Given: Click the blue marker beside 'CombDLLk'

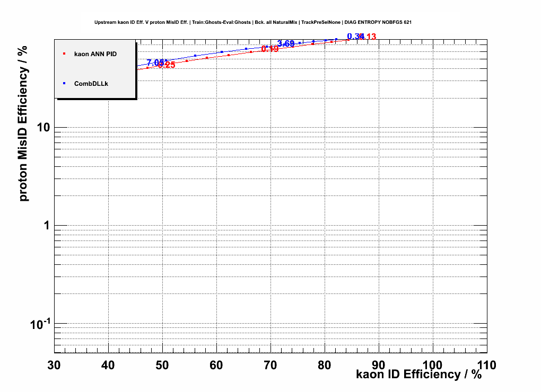Looking at the screenshot, I should (x=64, y=83).
